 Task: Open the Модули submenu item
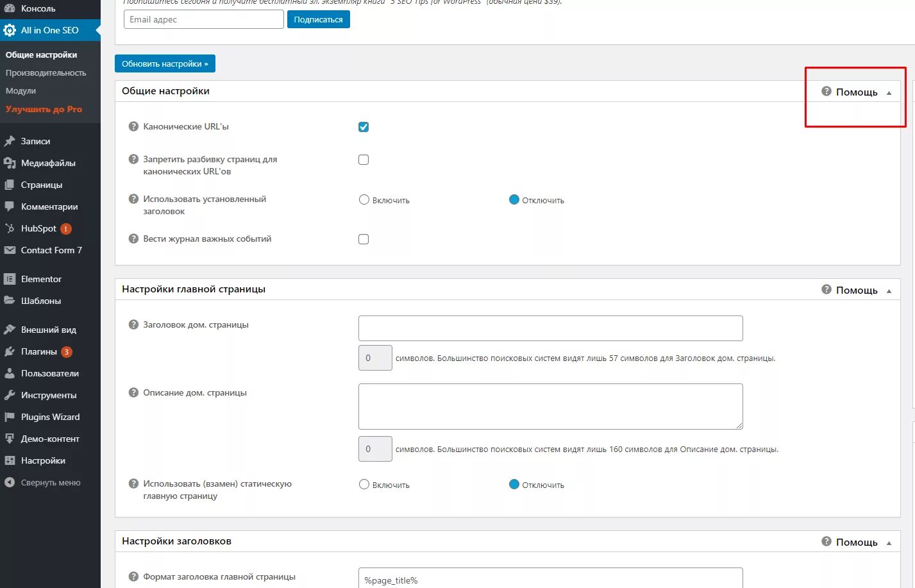21,91
